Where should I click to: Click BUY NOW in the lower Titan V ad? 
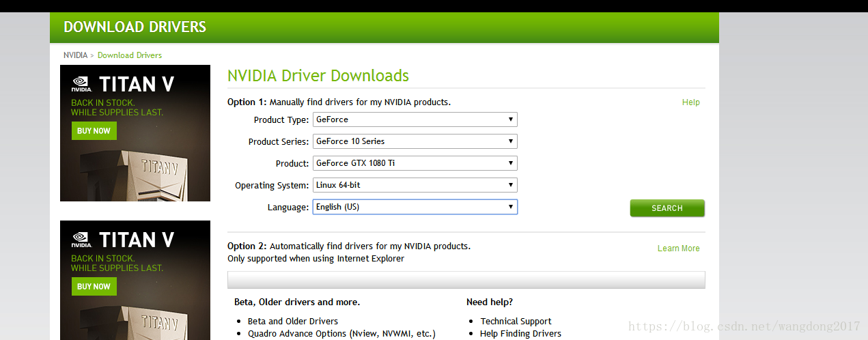click(94, 287)
